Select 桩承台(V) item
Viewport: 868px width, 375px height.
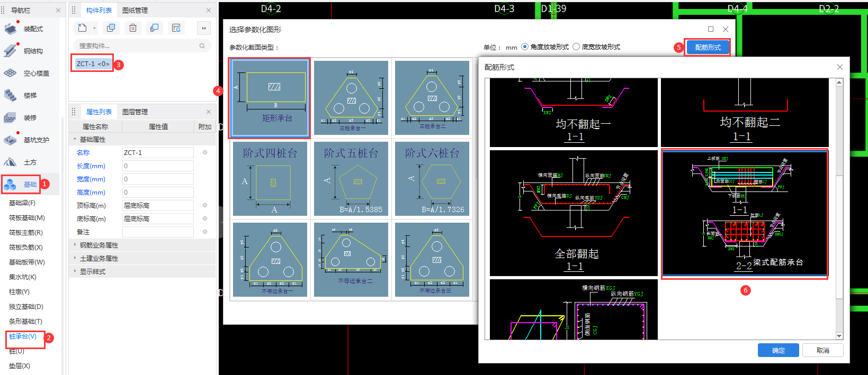(23, 336)
